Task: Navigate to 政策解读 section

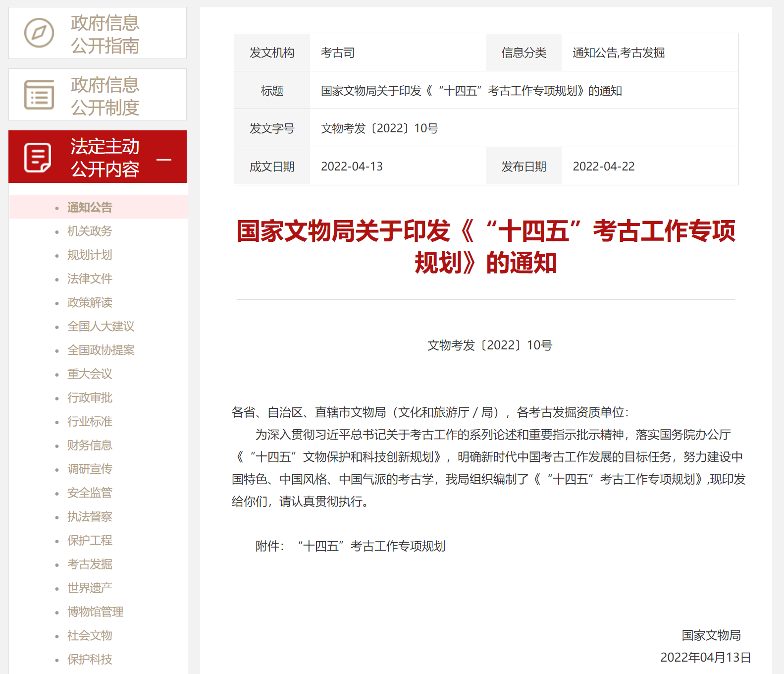Action: 90,302
